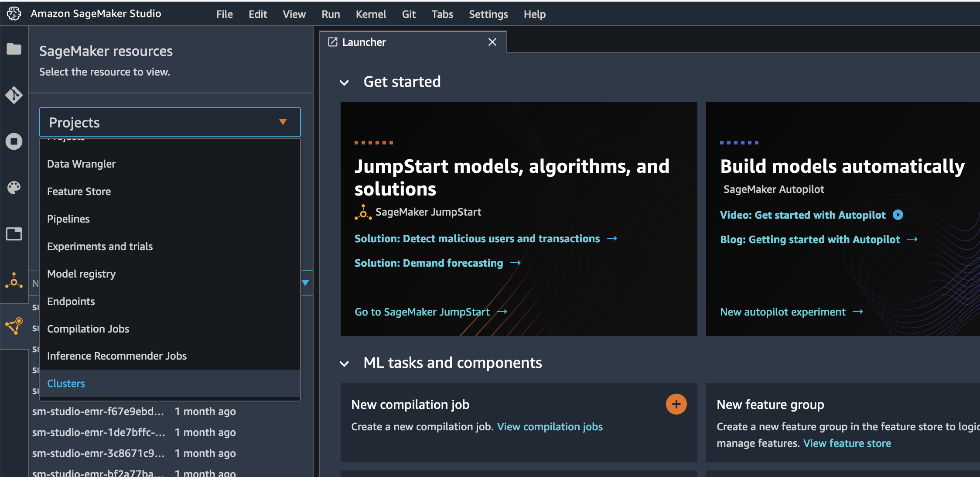This screenshot has width=980, height=477.
Task: Choose Feature Store in the dropdown
Action: tap(79, 191)
